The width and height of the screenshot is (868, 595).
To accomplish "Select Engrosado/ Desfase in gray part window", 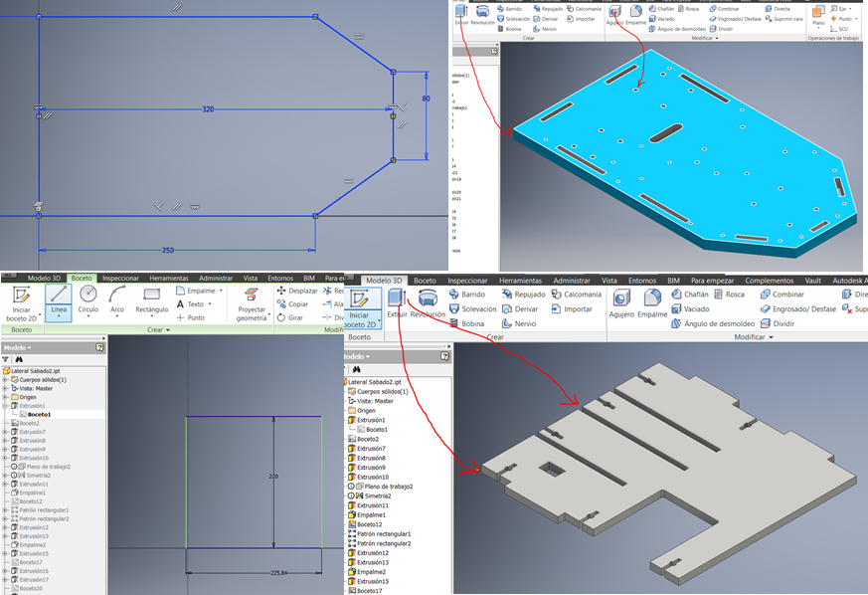I will click(x=798, y=308).
